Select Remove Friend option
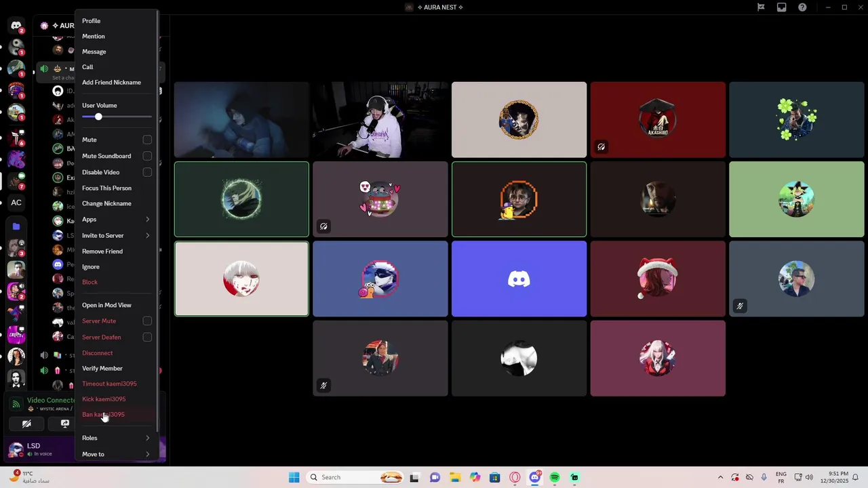The image size is (868, 488). pos(116,251)
